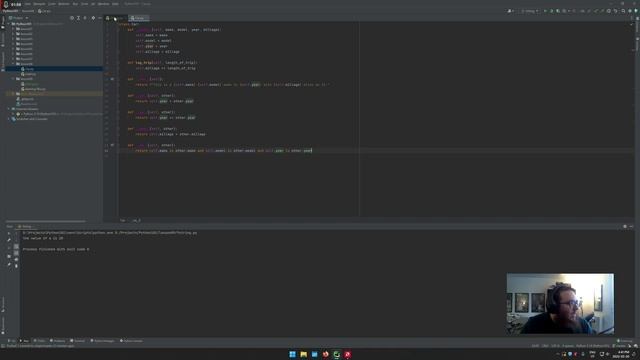This screenshot has width=640, height=360.
Task: Open the Terminal tool window
Action: click(x=78, y=341)
